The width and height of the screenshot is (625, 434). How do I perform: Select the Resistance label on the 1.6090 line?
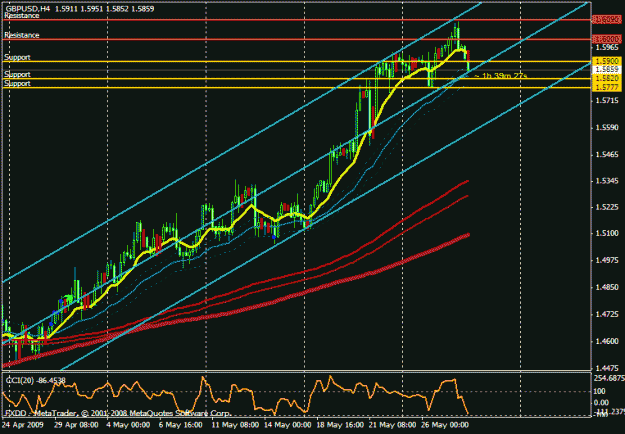pos(22,16)
